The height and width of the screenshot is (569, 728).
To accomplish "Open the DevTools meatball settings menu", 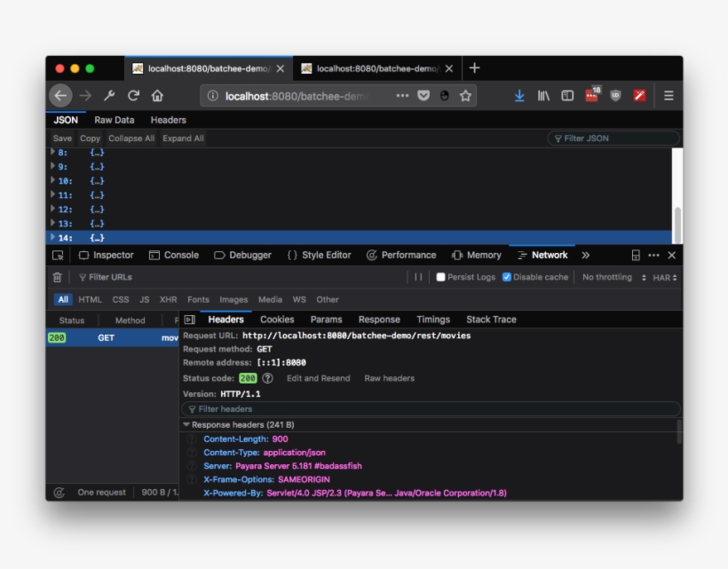I will 653,255.
